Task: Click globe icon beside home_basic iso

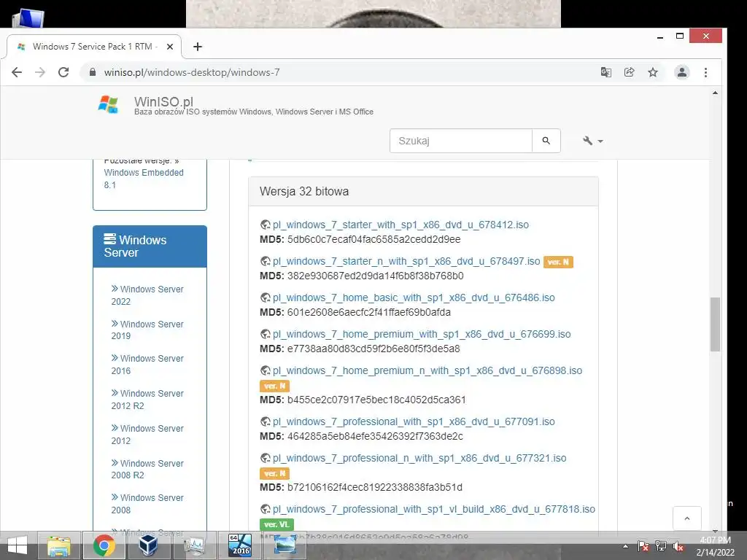Action: pos(266,297)
